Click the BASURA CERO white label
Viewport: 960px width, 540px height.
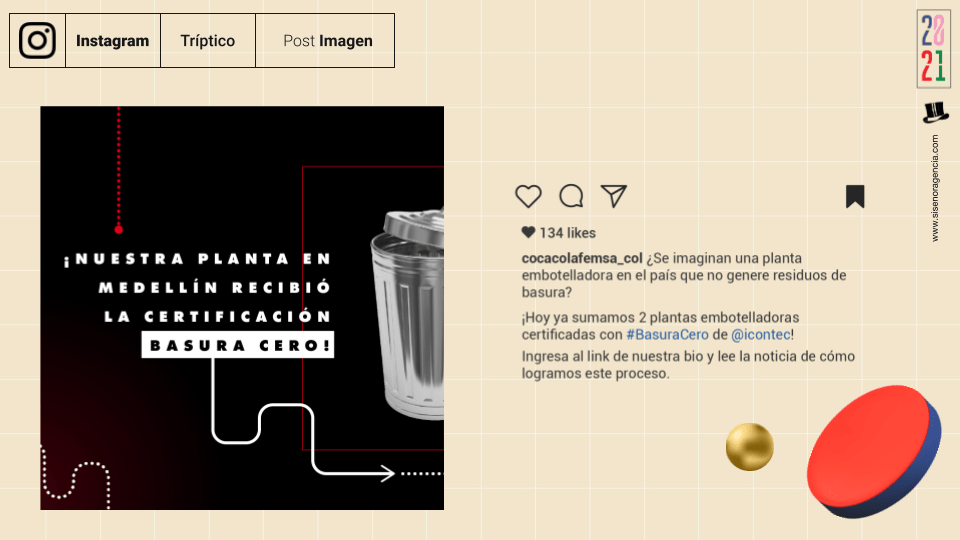(x=238, y=345)
